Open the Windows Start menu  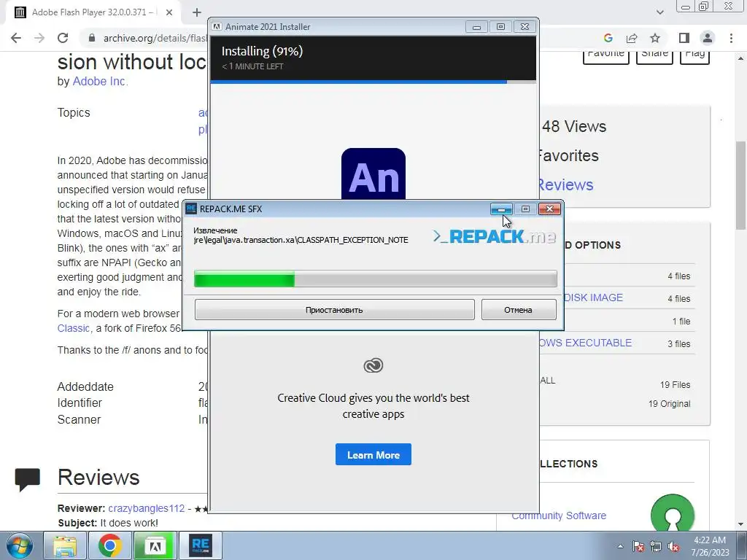(20, 545)
